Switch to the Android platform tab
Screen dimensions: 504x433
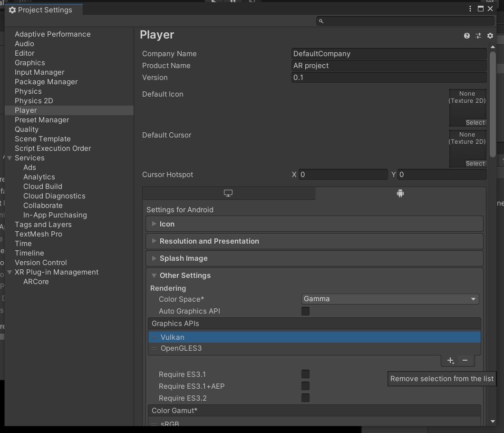[400, 193]
